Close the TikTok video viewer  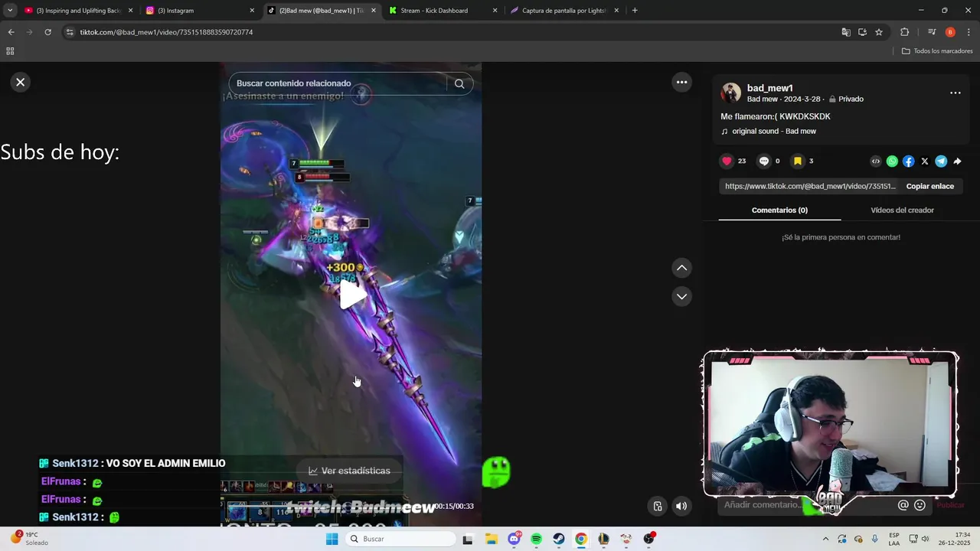click(x=21, y=82)
